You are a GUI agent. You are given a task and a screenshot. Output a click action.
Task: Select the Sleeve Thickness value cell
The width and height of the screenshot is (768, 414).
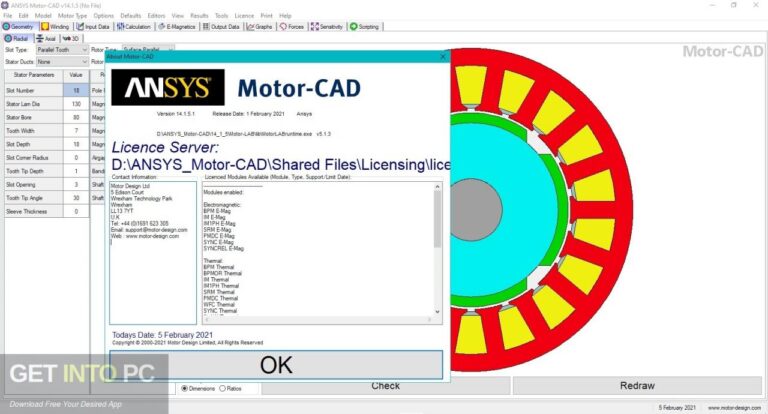tap(76, 211)
